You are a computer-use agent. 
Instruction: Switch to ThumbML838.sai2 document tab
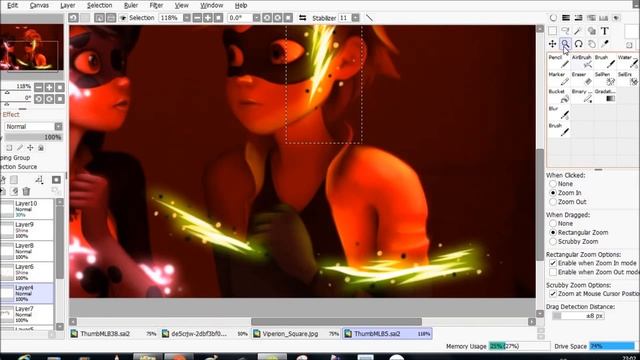[x=113, y=333]
